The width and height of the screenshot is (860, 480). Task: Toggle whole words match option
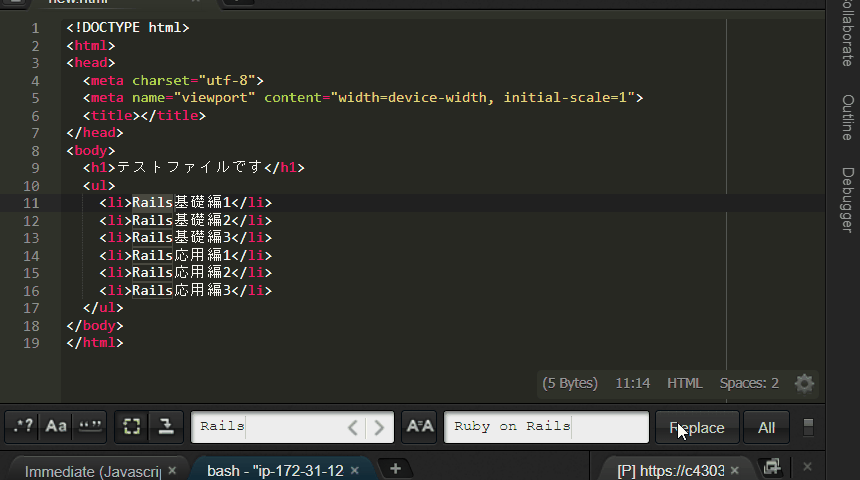90,427
